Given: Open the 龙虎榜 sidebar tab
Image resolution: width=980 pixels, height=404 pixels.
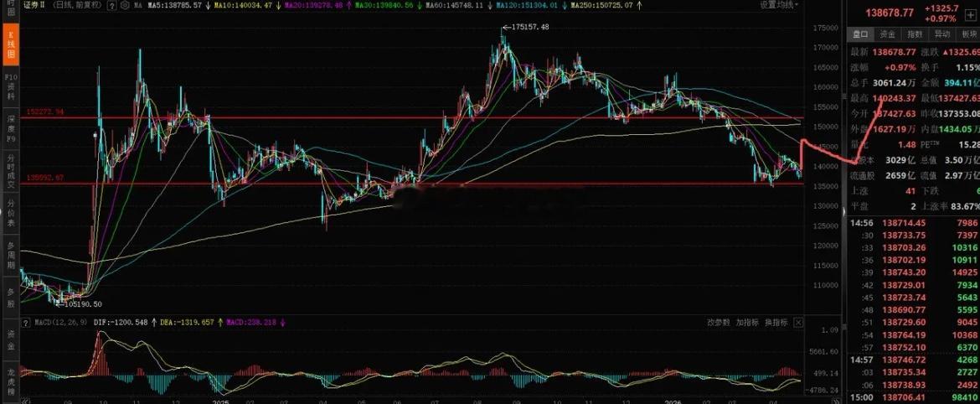Looking at the screenshot, I should click(x=10, y=380).
